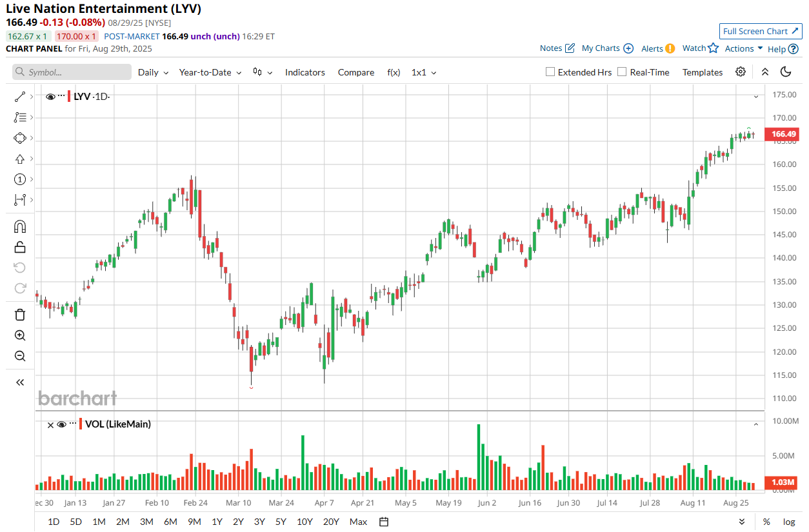Image resolution: width=809 pixels, height=532 pixels.
Task: Open the Year-to-Date period dropdown
Action: 210,72
